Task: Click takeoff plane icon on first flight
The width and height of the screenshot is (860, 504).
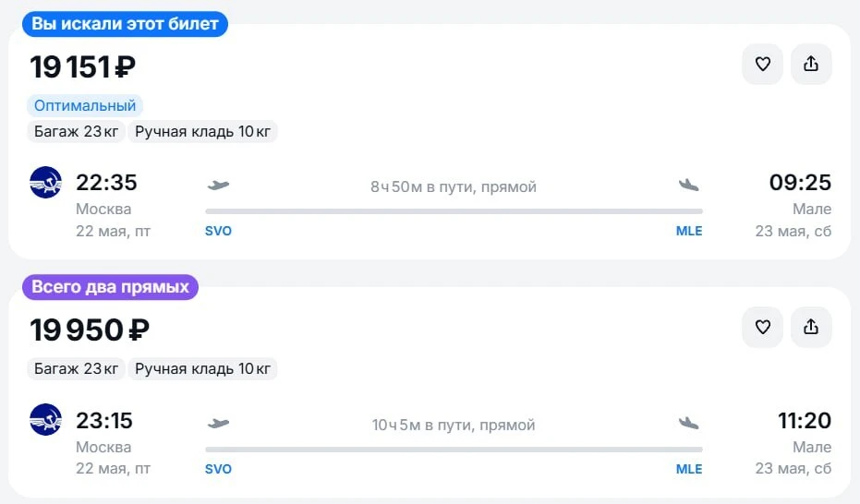Action: (218, 186)
